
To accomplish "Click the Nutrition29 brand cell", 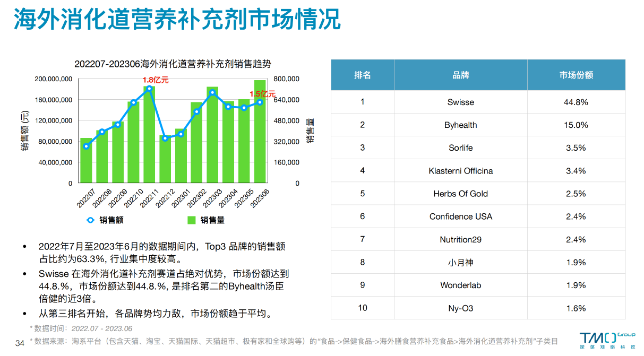I will point(461,239).
